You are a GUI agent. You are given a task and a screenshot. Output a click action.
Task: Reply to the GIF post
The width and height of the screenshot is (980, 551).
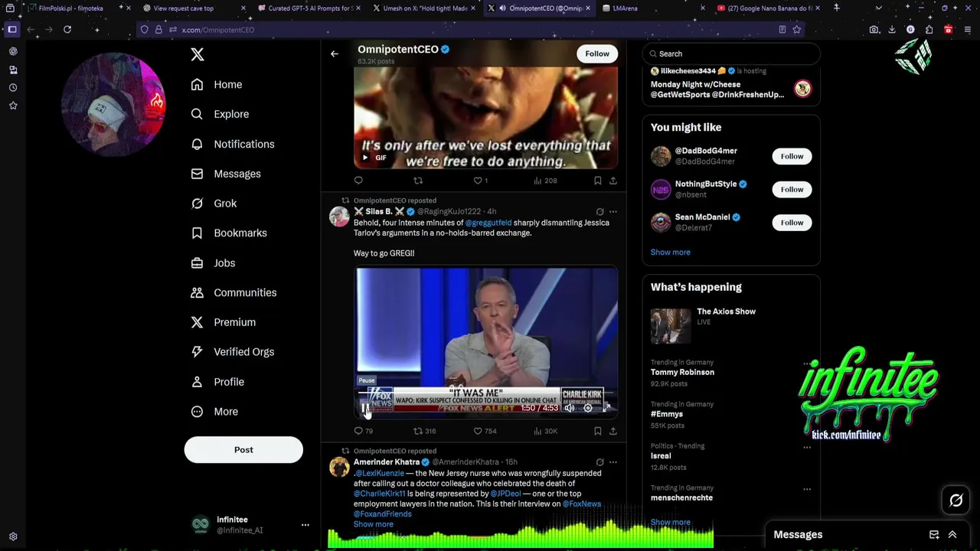tap(358, 181)
